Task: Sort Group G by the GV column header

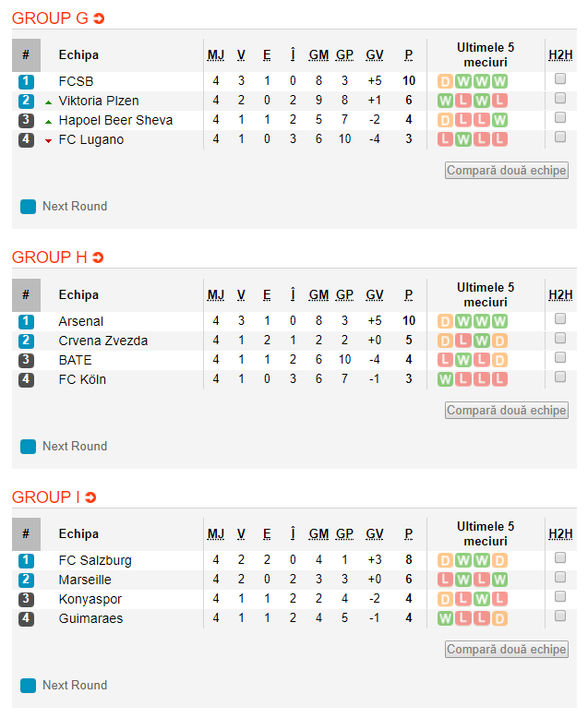Action: coord(375,55)
